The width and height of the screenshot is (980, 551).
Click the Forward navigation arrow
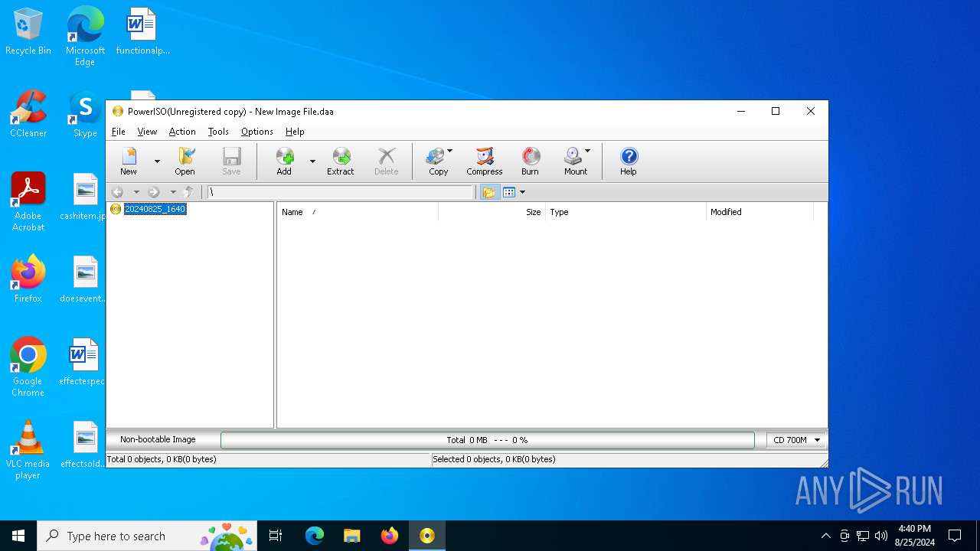(x=154, y=192)
